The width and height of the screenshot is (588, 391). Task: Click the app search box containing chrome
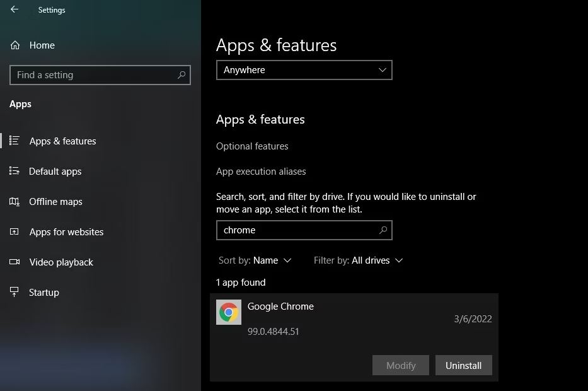tap(304, 230)
